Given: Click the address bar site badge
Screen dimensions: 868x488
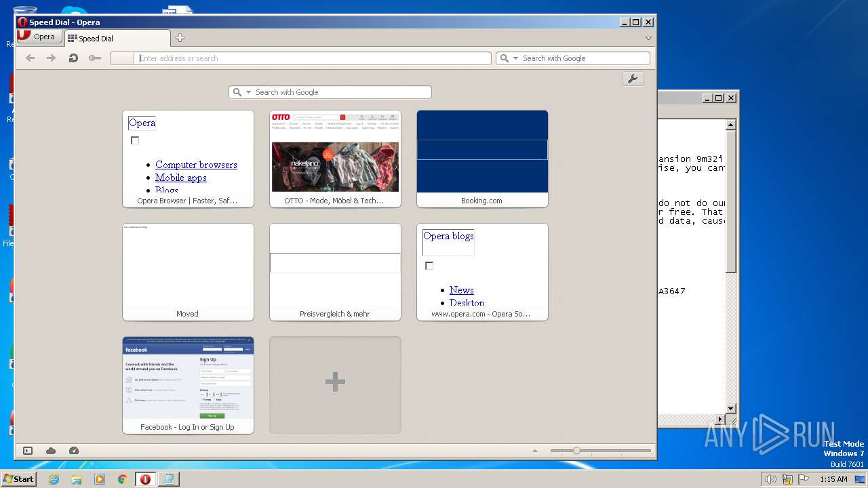Looking at the screenshot, I should point(121,58).
